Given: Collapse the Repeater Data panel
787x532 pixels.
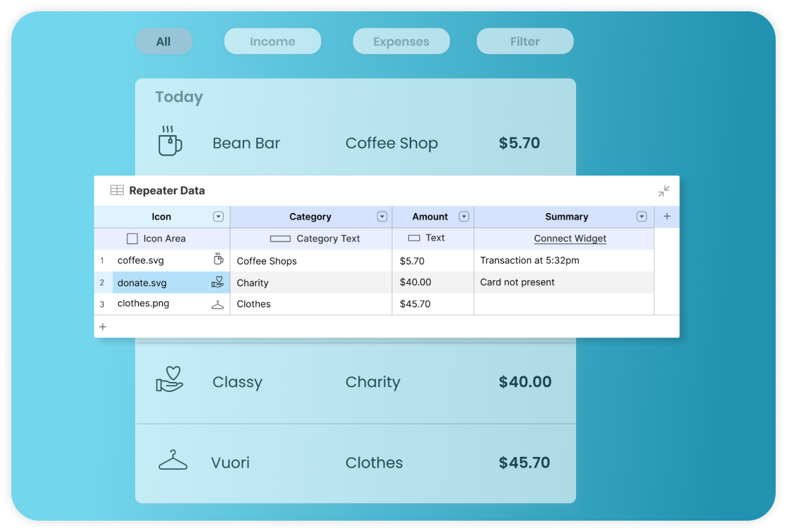Looking at the screenshot, I should [x=664, y=191].
